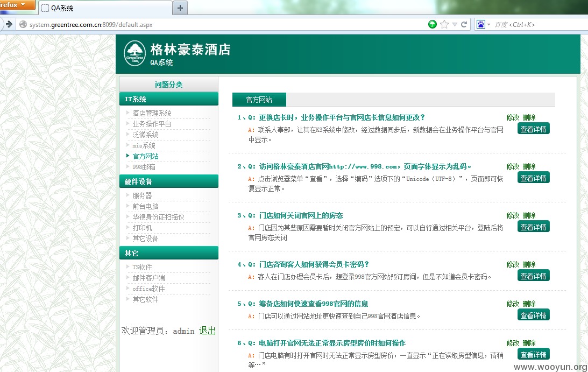This screenshot has height=372, width=588.
Task: Click the GreenTree Inn logo icon
Action: point(134,54)
